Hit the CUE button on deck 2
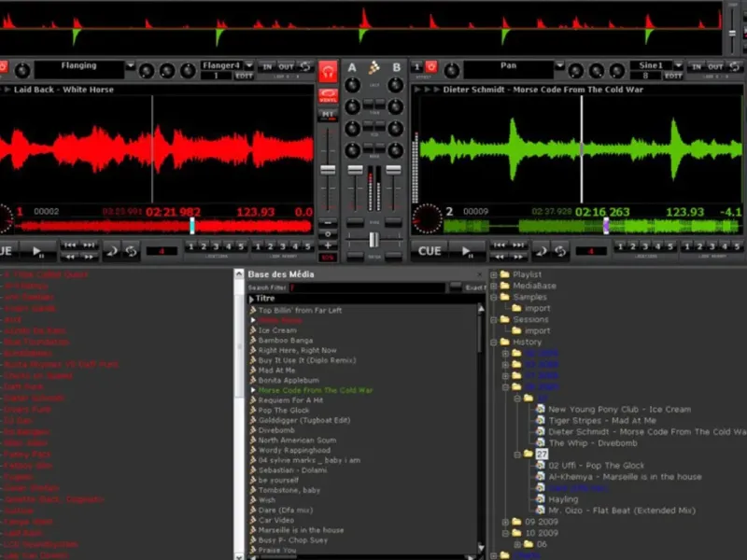Screen dimensions: 747x560 tap(430, 251)
